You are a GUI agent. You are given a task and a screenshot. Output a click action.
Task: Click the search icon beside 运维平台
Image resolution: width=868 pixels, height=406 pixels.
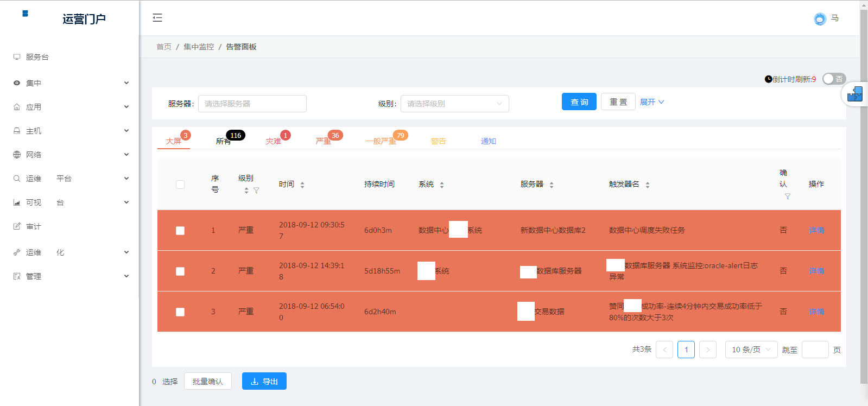17,179
